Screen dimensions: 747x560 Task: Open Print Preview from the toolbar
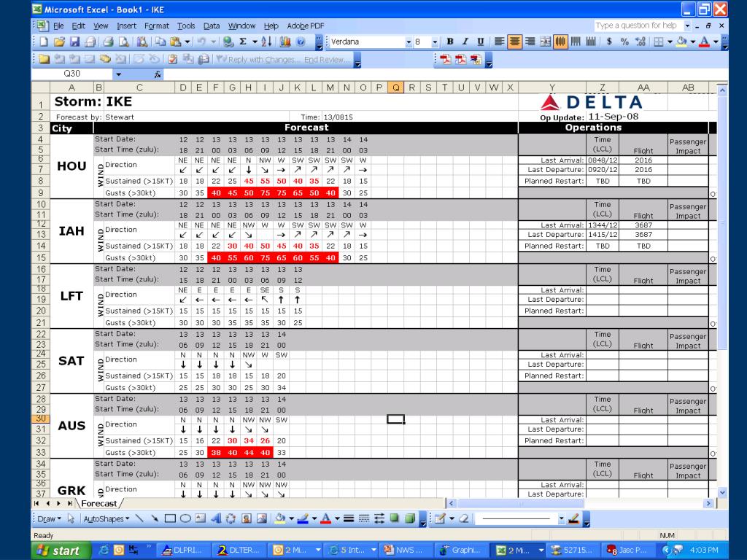[x=124, y=42]
